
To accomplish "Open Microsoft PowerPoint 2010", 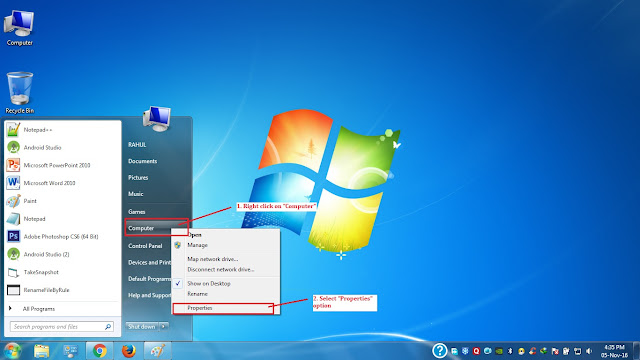I will 62,165.
